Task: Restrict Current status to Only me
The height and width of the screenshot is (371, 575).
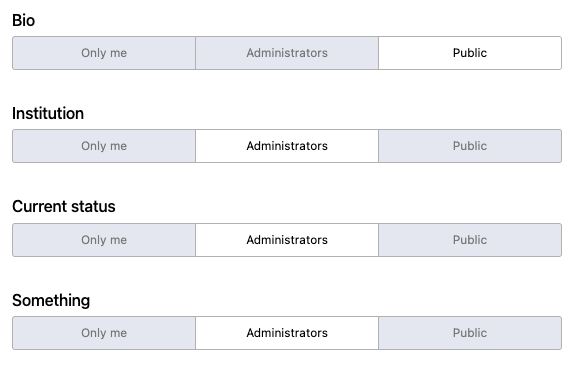Action: 104,240
